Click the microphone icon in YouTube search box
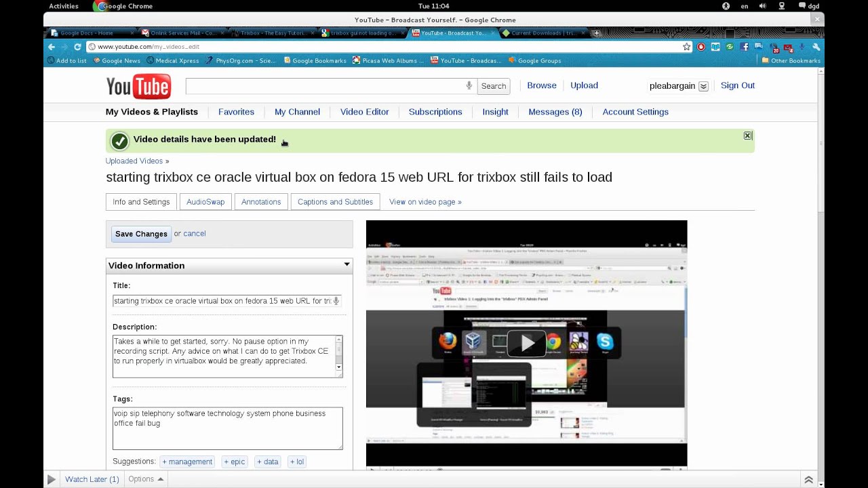 (469, 85)
